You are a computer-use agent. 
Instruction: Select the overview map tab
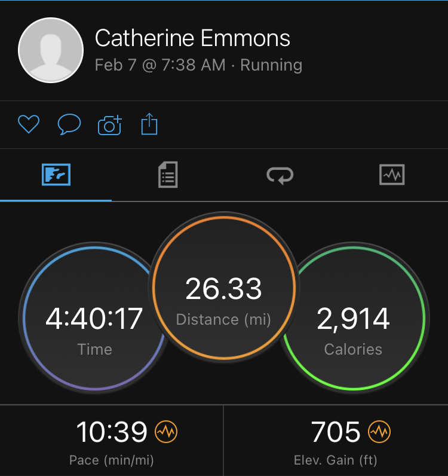(56, 175)
